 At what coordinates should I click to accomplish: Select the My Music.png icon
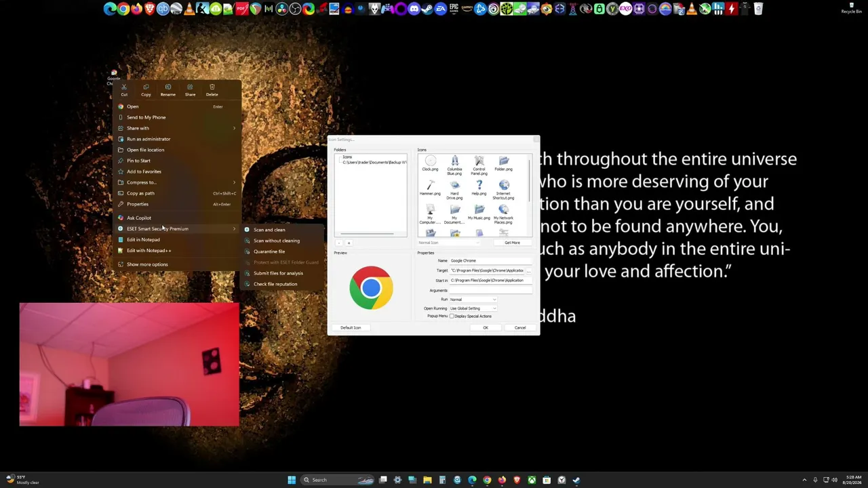(x=479, y=213)
